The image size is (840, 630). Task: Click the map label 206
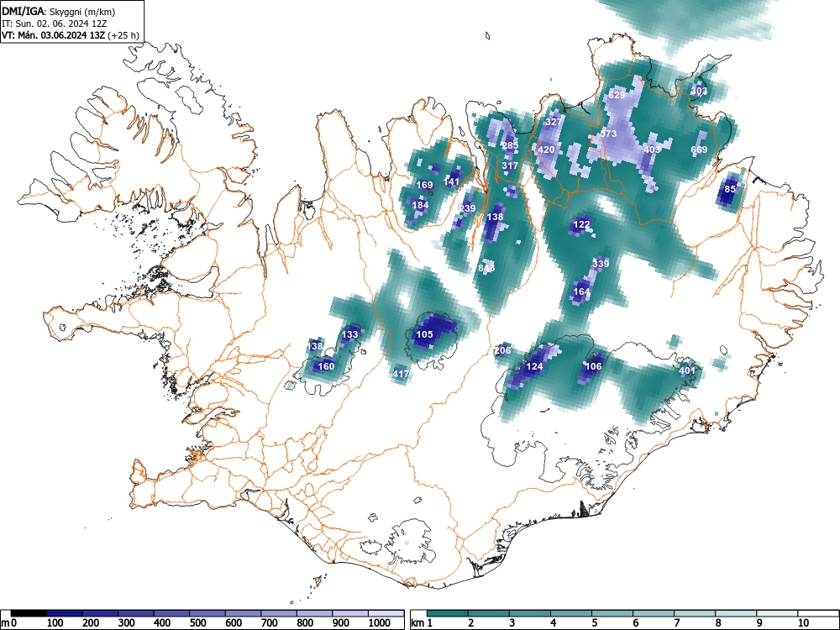click(502, 350)
